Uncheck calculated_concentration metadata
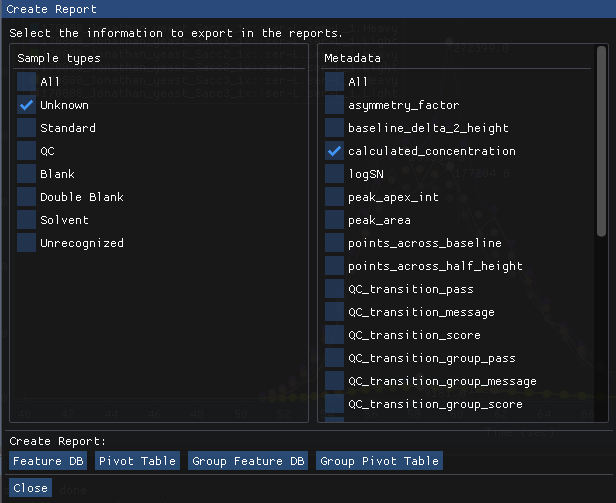616x503 pixels. 334,151
